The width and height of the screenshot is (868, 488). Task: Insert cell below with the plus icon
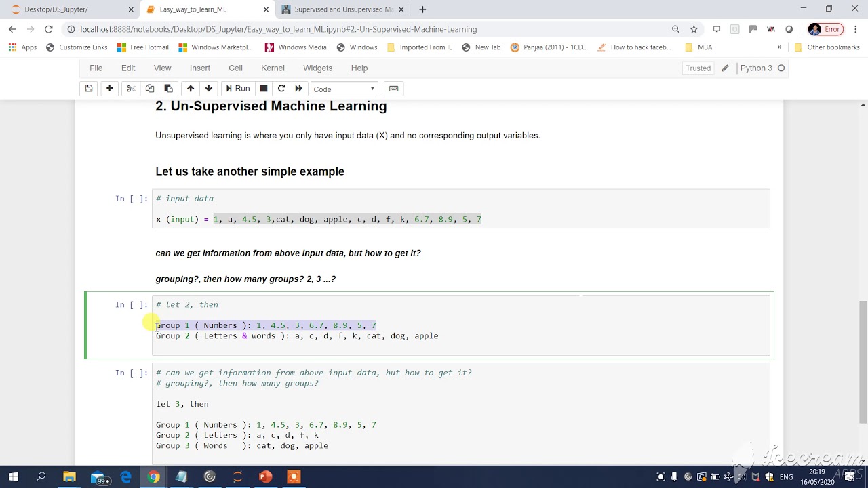coord(109,89)
